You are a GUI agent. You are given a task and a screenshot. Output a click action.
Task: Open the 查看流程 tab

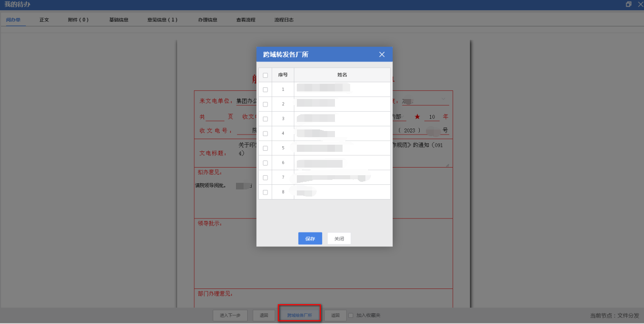pos(246,20)
